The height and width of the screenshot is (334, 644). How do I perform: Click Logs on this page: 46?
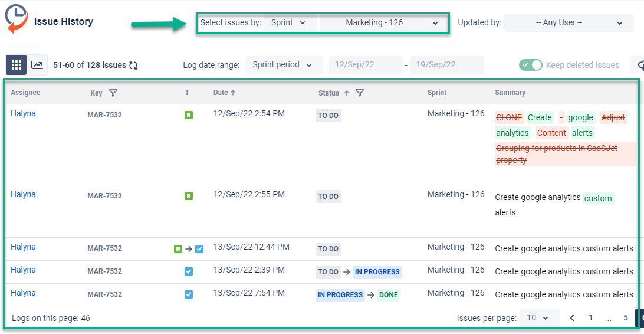tap(51, 318)
